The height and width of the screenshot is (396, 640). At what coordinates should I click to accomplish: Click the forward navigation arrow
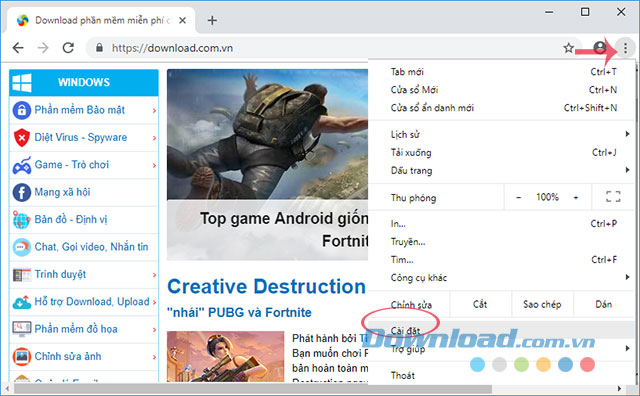(x=43, y=48)
